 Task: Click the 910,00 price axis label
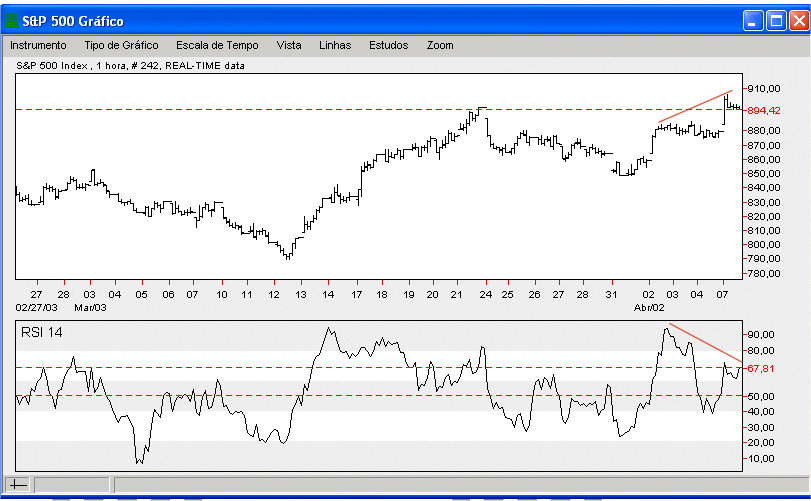pos(764,89)
